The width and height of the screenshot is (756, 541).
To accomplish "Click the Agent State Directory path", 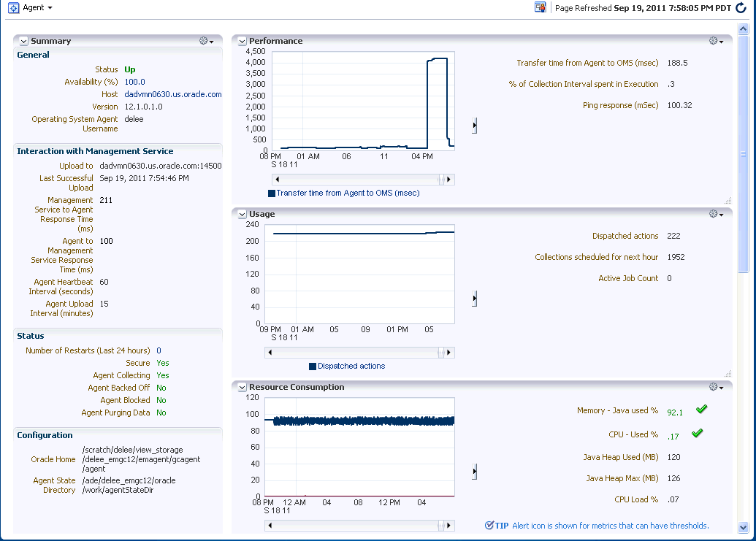I will coord(129,486).
